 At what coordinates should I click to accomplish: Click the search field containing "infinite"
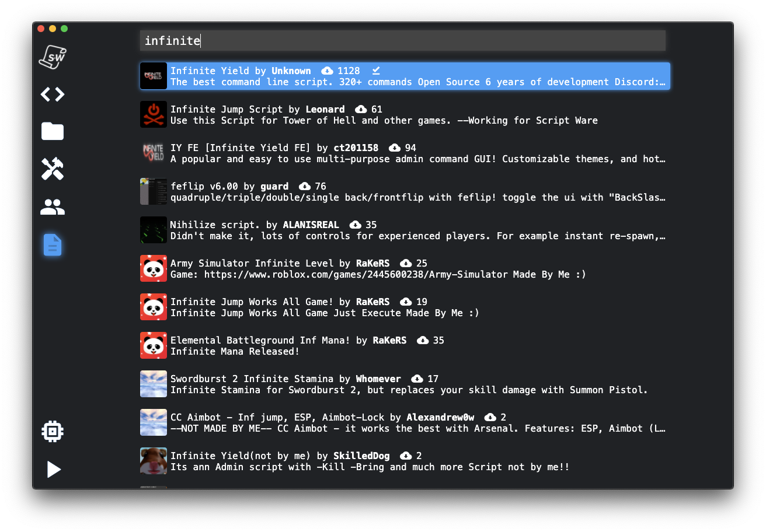pyautogui.click(x=403, y=41)
